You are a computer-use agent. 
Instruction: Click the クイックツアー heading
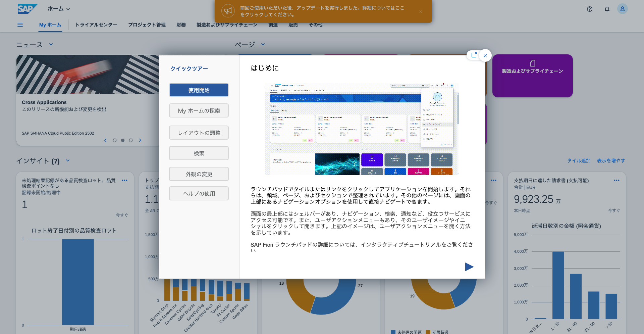tap(189, 69)
